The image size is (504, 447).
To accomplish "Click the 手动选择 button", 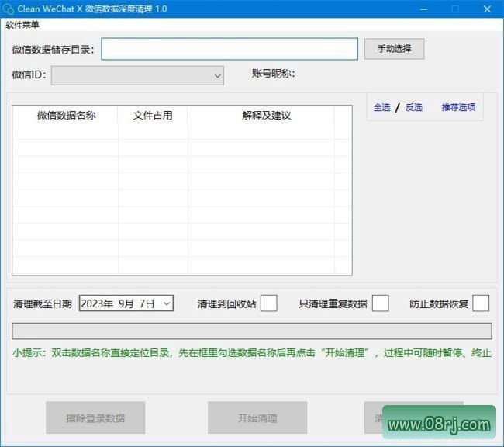I will (394, 49).
